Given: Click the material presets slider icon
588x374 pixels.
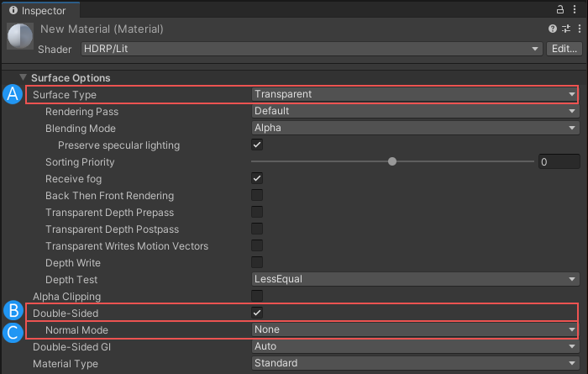Looking at the screenshot, I should (x=565, y=29).
